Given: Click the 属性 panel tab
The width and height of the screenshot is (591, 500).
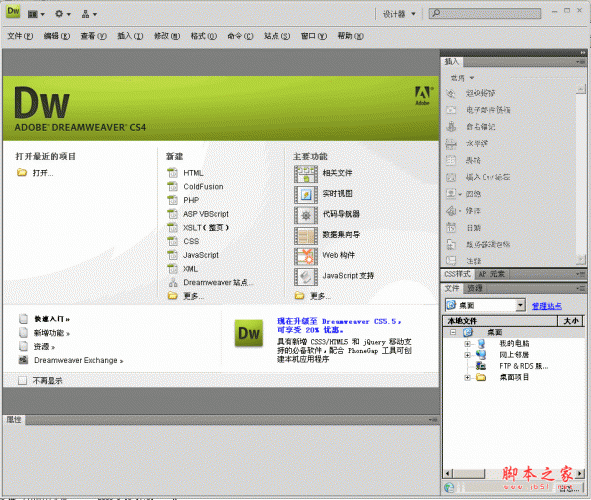Looking at the screenshot, I should pyautogui.click(x=14, y=419).
